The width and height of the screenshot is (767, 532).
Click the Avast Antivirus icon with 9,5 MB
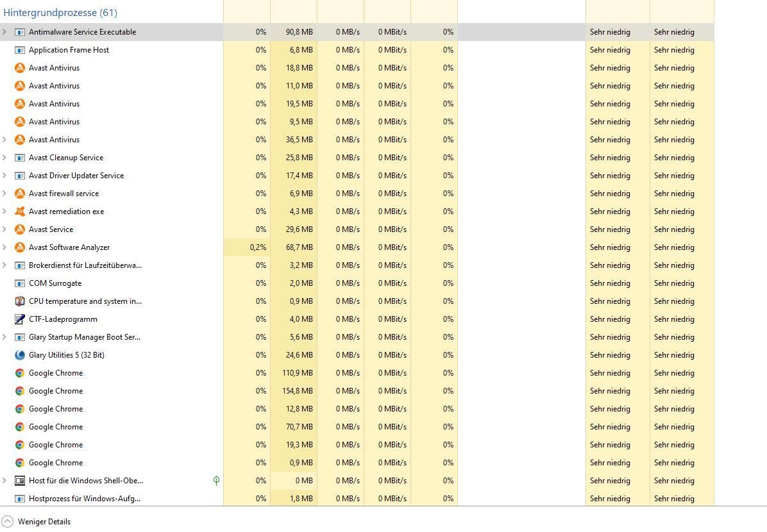20,122
